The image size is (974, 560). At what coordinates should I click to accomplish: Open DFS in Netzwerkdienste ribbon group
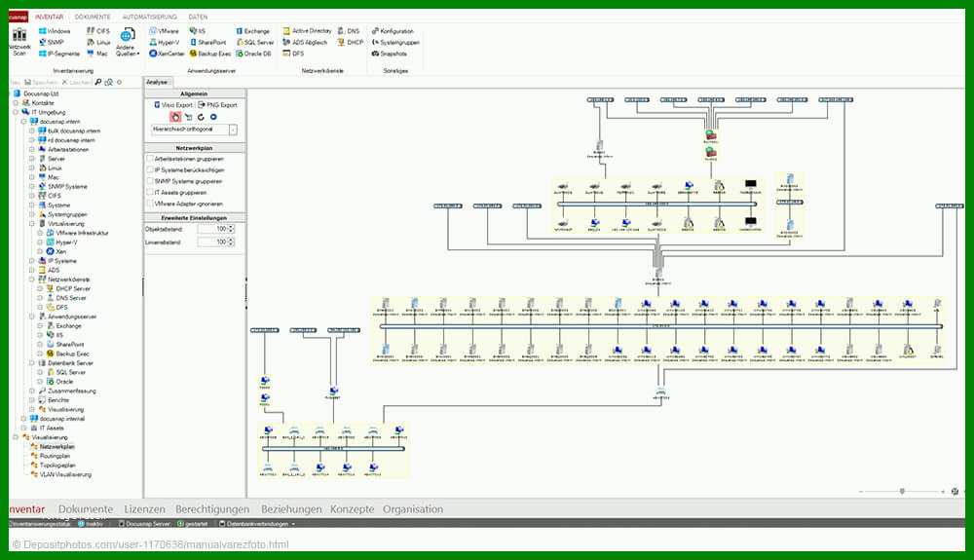293,54
